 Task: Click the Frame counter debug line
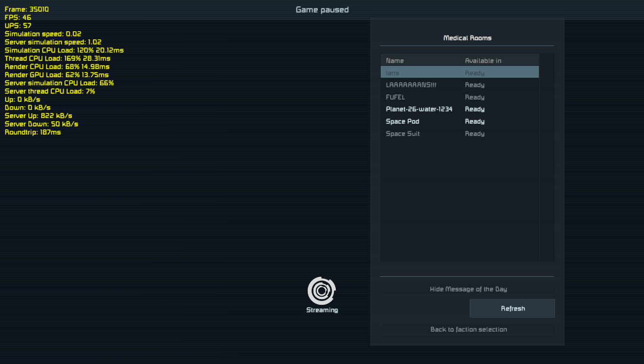point(27,9)
